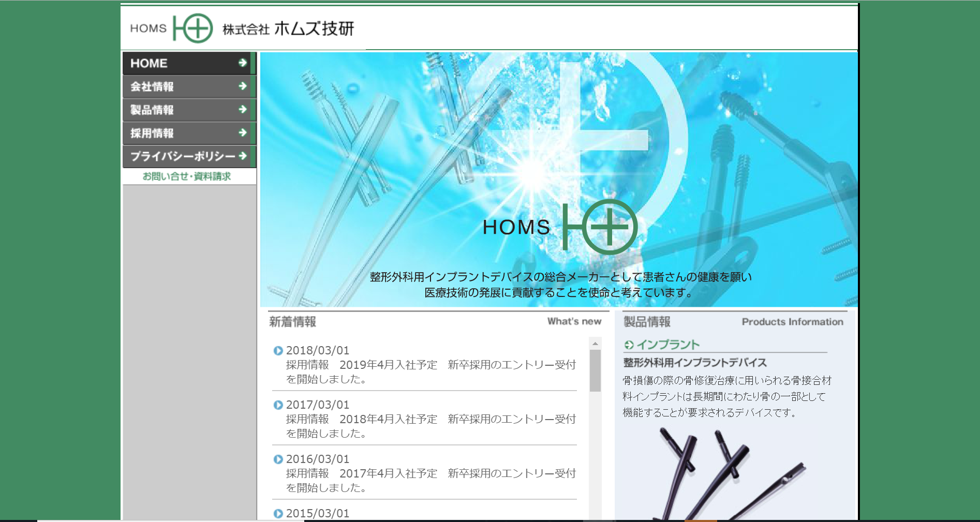This screenshot has height=522, width=980.
Task: Click the 株式会社 ホムズ技研 company name
Action: tap(288, 28)
